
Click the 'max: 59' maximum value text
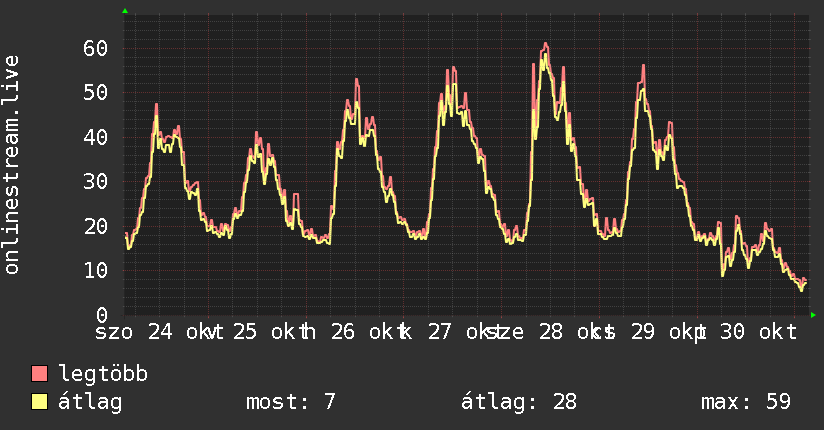[746, 402]
